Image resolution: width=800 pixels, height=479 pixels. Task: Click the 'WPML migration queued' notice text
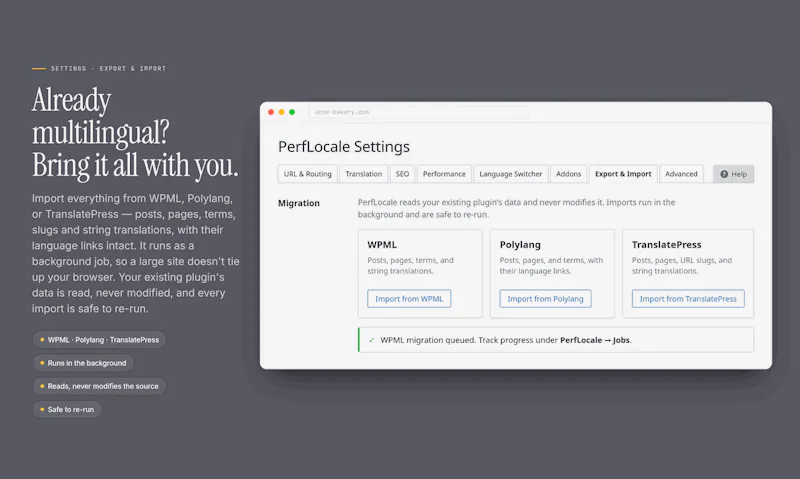(506, 340)
